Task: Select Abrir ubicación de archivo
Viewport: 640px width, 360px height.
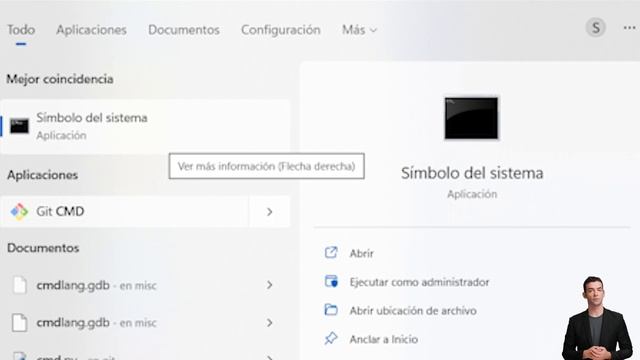Action: click(x=413, y=311)
